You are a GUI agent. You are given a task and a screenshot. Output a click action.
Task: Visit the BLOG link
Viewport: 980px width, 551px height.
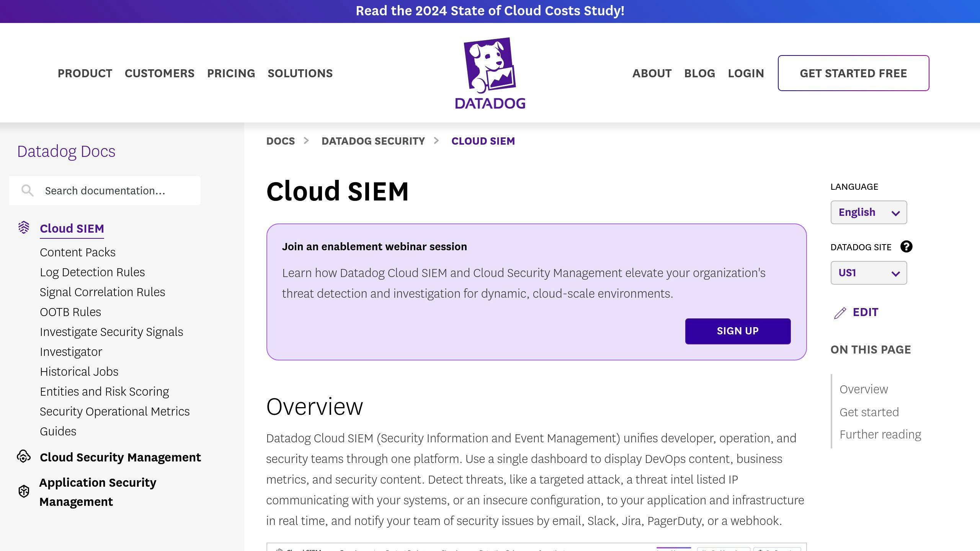pos(700,73)
